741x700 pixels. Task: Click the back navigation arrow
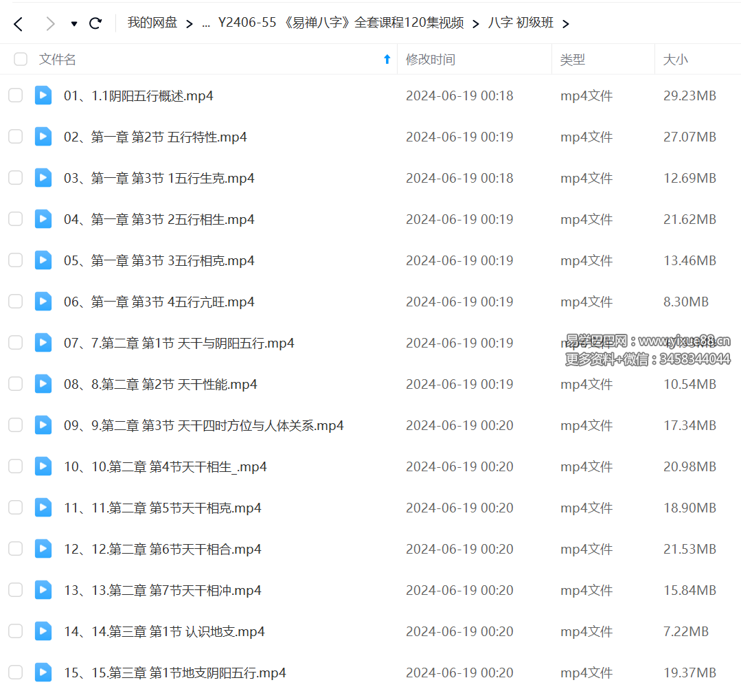coord(18,23)
